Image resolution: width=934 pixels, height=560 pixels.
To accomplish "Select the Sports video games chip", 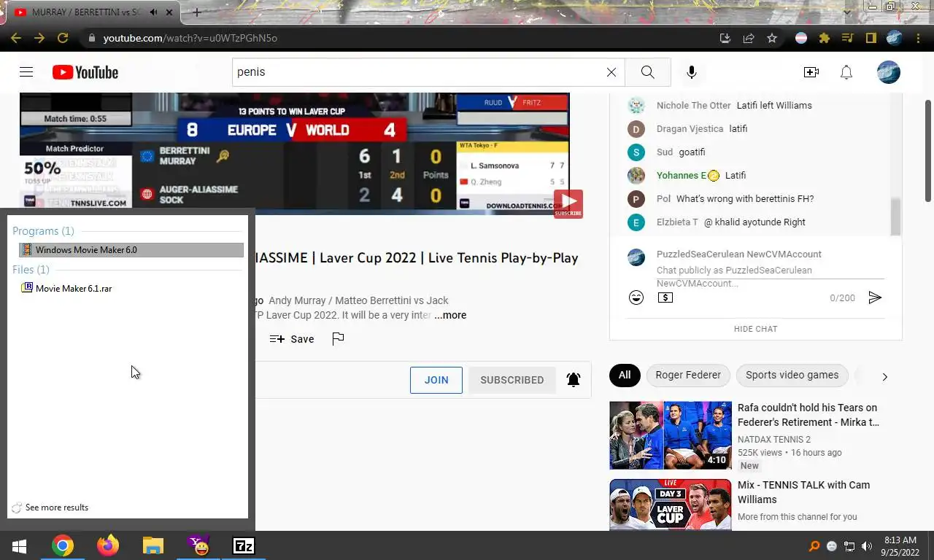I will [792, 375].
